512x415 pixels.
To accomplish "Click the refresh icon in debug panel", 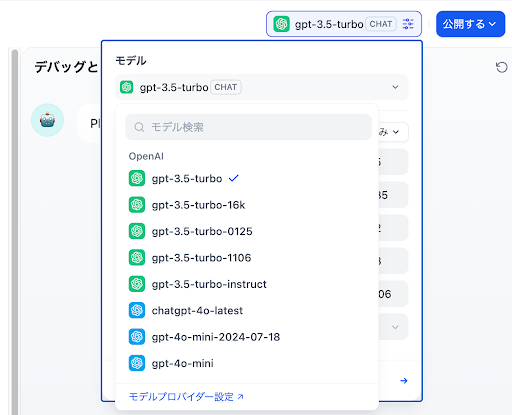I will click(x=501, y=67).
